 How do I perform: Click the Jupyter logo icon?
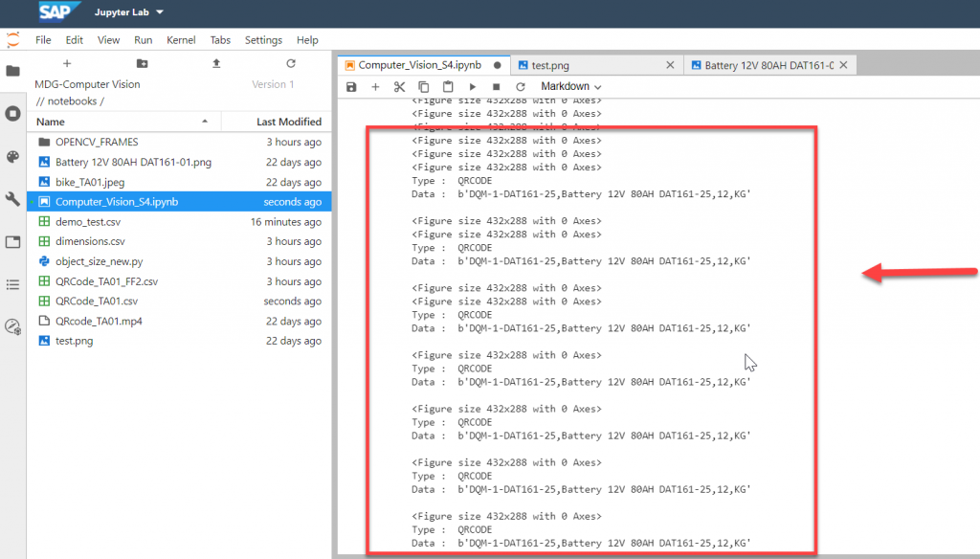tap(12, 40)
